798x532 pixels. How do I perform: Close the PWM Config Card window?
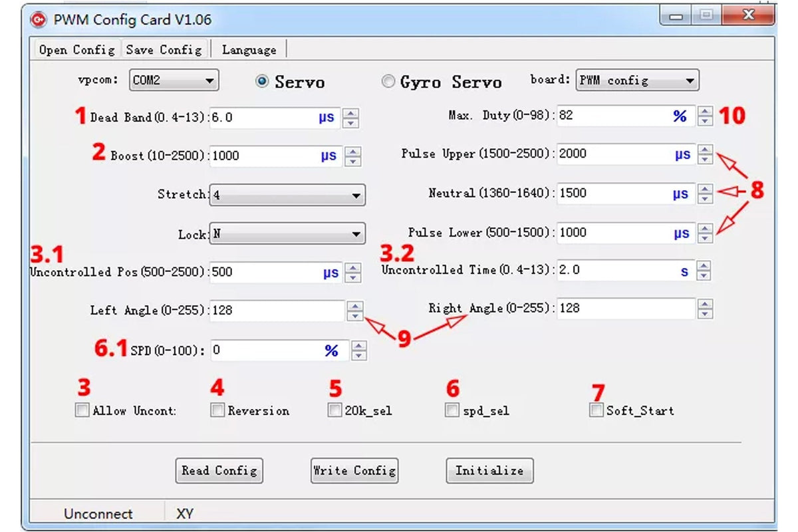[748, 16]
